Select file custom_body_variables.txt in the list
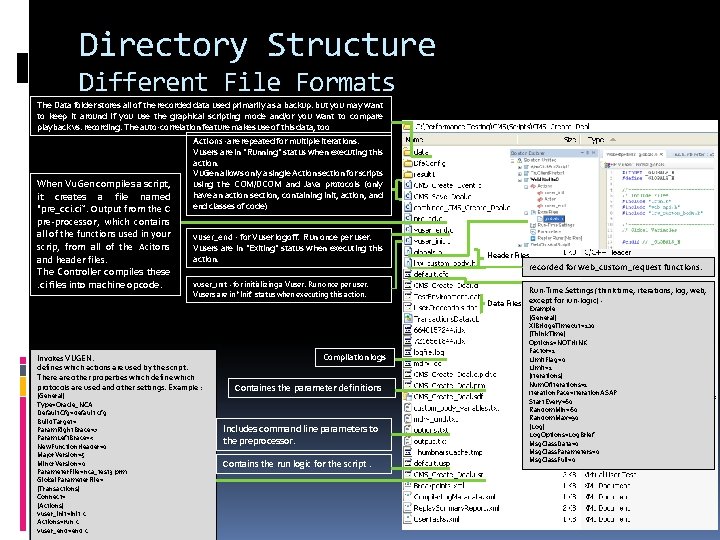 [x=456, y=408]
